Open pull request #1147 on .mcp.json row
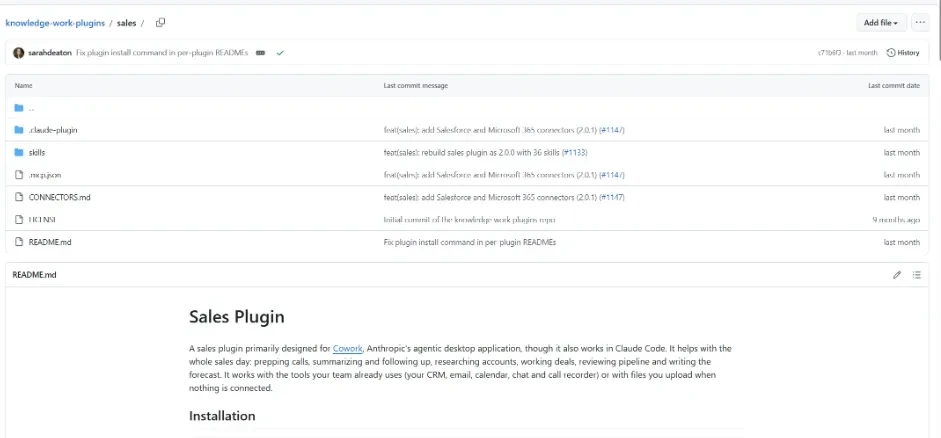 pos(612,175)
